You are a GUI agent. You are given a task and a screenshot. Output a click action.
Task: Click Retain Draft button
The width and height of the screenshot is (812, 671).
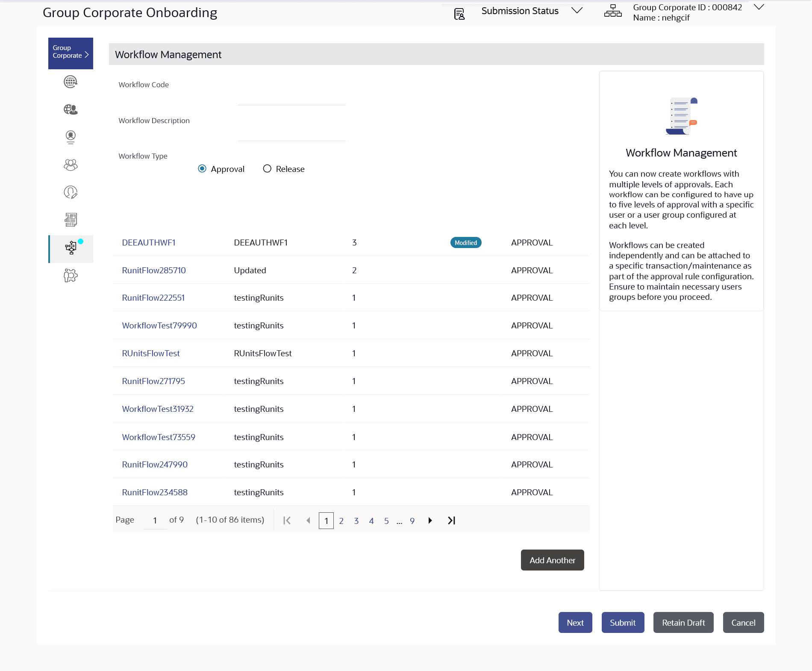click(684, 623)
